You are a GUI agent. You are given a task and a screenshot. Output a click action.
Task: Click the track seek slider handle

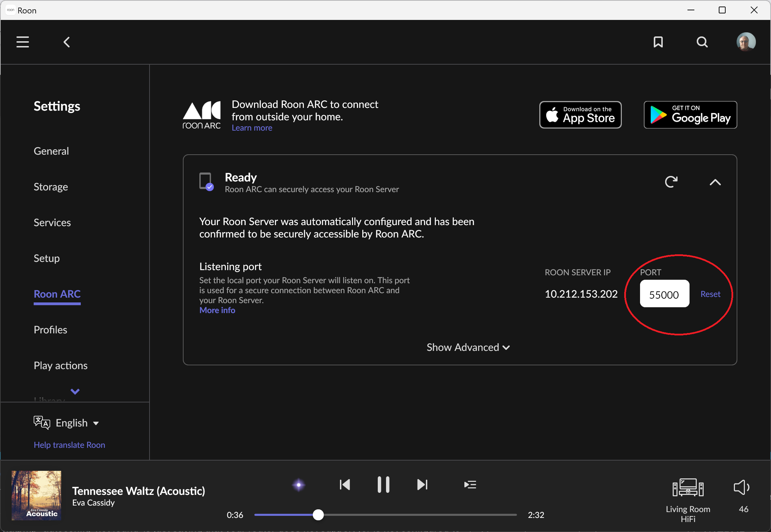[318, 515]
